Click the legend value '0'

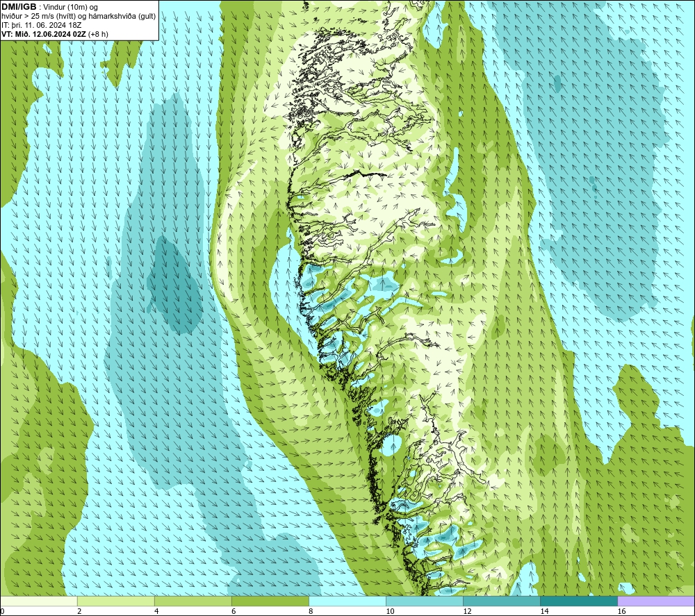coord(3,612)
